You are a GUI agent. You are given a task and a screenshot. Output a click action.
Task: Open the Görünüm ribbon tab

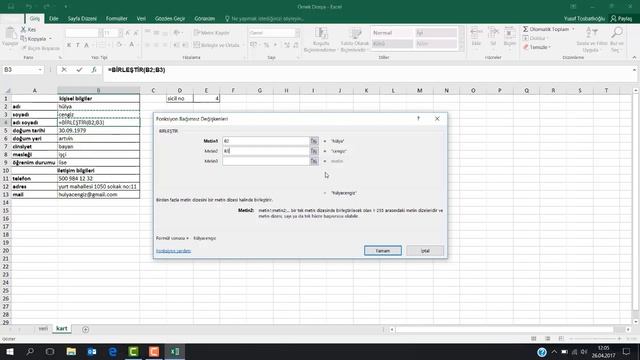(204, 18)
